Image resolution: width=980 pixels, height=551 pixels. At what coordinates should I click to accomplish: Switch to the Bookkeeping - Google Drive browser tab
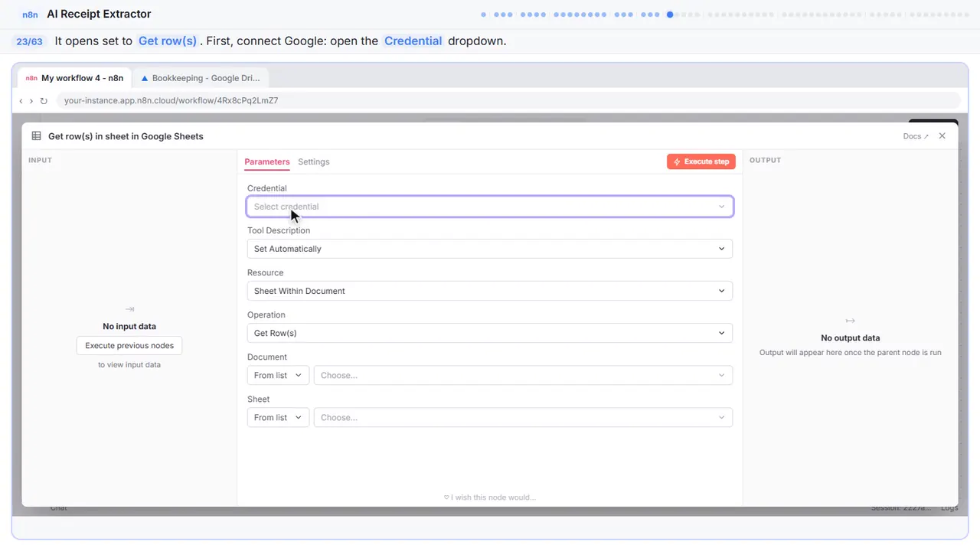(x=201, y=78)
